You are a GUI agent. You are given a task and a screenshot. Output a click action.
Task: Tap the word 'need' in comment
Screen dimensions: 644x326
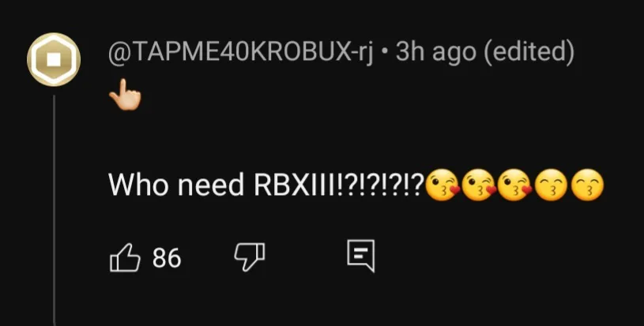point(211,185)
